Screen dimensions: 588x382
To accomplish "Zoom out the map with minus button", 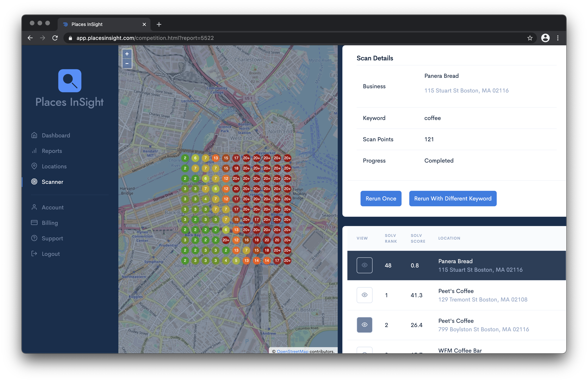I will pos(127,63).
